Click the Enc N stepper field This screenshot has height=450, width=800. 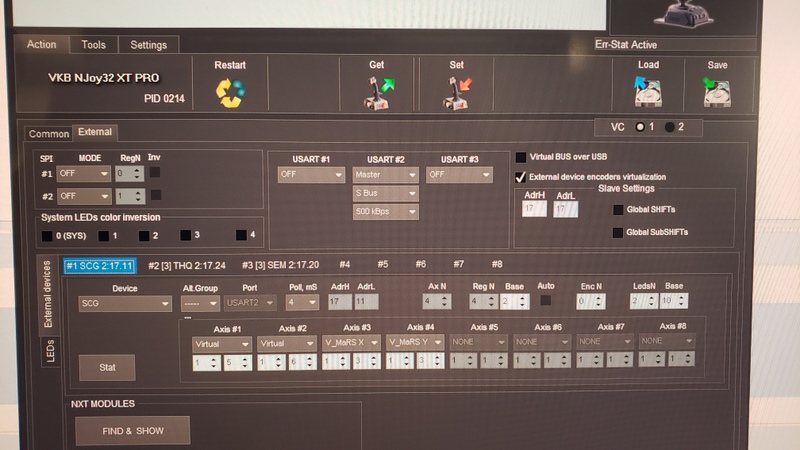coord(591,301)
